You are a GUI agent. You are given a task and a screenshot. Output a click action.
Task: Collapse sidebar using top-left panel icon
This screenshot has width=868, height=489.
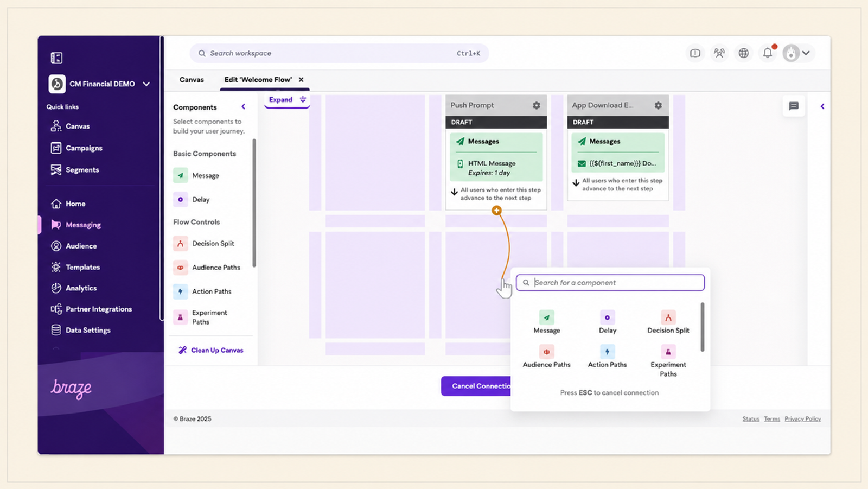(x=56, y=58)
